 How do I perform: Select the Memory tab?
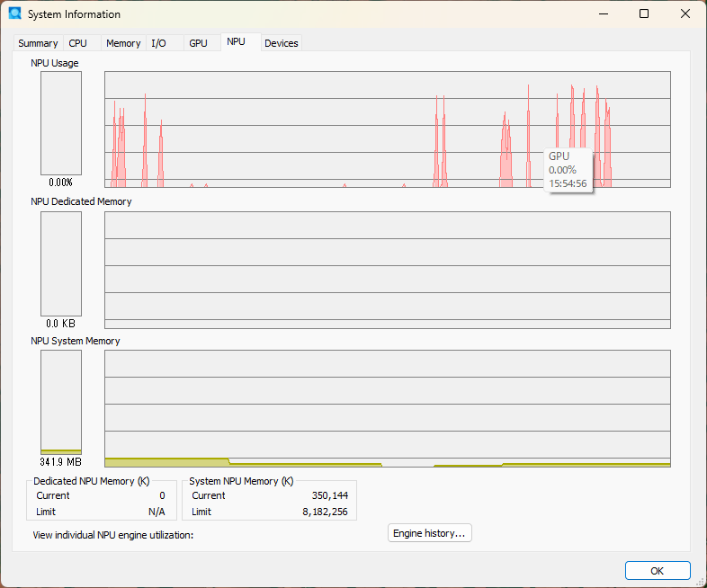[123, 43]
